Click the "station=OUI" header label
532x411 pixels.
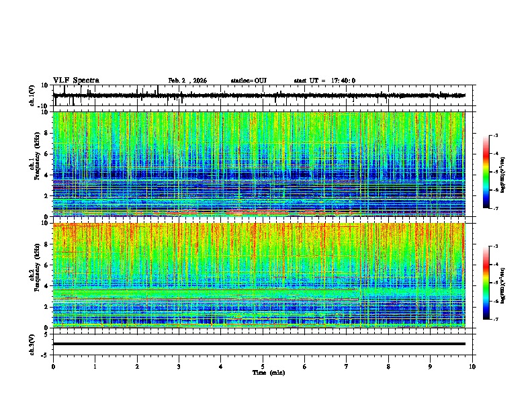[249, 81]
